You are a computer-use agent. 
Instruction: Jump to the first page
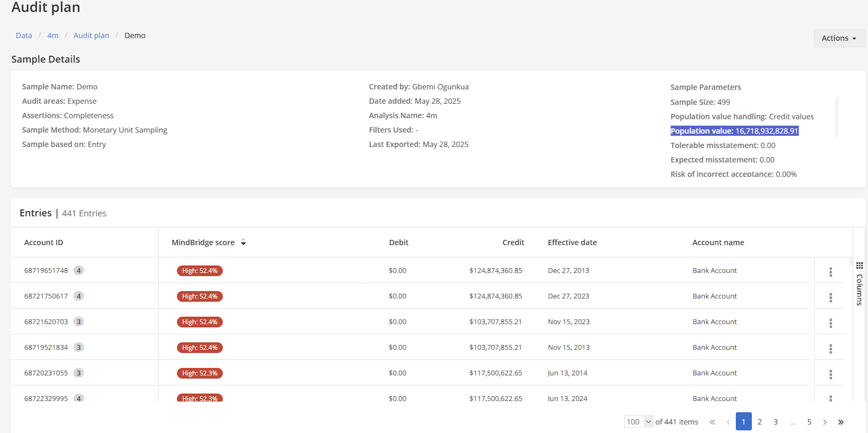point(712,422)
